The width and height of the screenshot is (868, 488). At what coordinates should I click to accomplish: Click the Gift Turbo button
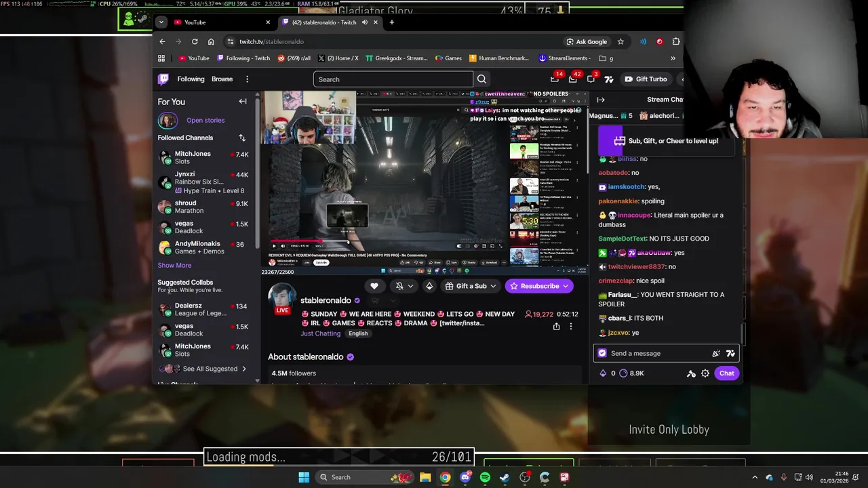click(x=646, y=79)
